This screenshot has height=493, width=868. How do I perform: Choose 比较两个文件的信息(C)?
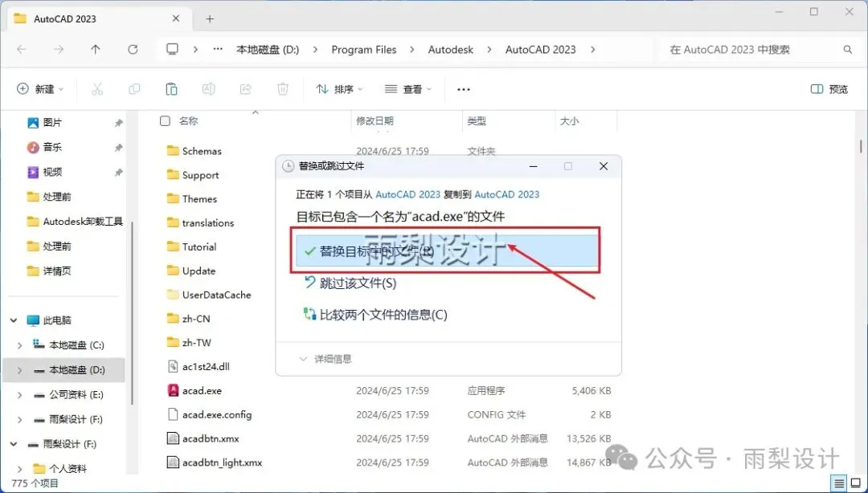375,315
